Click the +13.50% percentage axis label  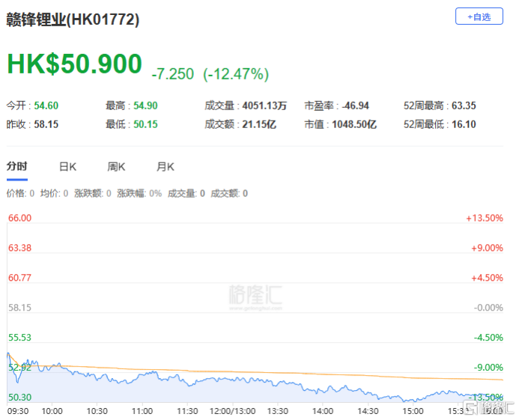click(483, 218)
